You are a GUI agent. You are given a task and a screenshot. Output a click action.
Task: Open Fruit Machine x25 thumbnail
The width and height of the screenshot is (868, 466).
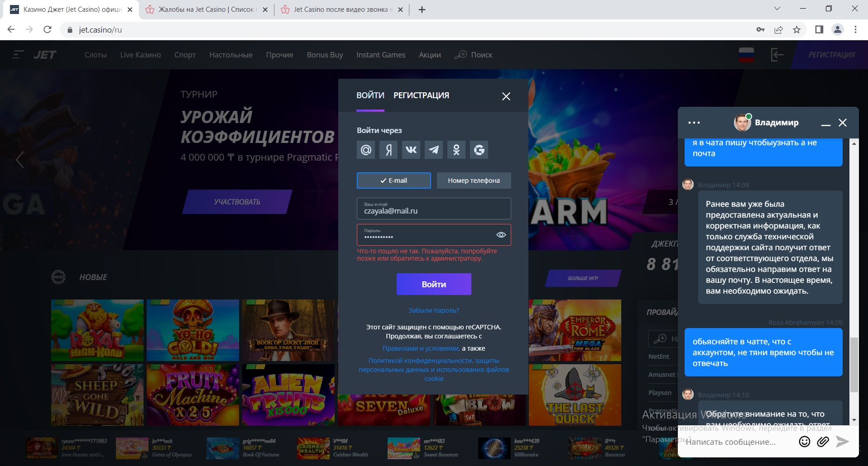click(193, 395)
